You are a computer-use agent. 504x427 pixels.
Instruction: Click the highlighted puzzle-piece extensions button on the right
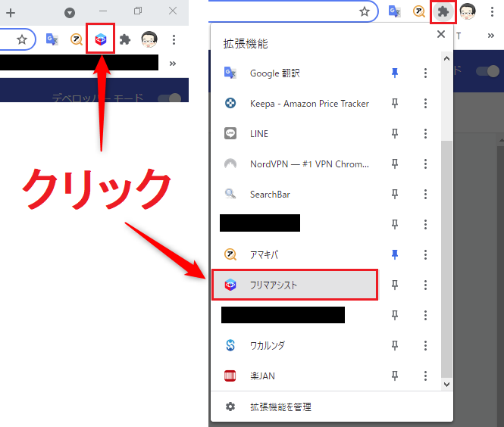tap(443, 12)
